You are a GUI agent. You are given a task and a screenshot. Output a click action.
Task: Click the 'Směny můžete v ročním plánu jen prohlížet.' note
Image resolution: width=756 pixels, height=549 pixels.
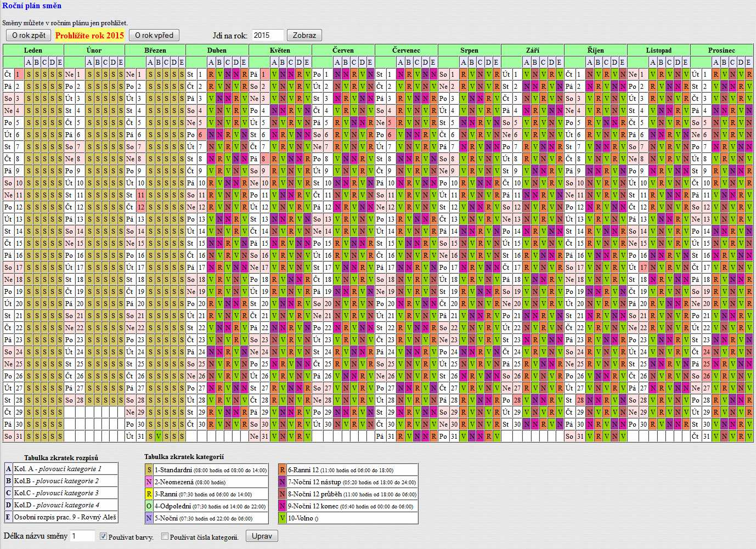coord(65,23)
